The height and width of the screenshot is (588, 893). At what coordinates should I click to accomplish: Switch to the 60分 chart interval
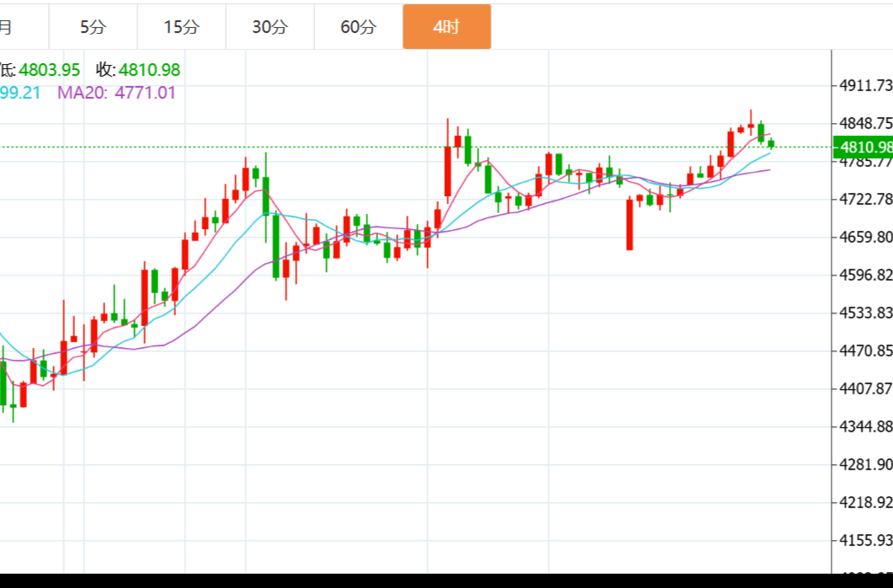click(x=358, y=27)
